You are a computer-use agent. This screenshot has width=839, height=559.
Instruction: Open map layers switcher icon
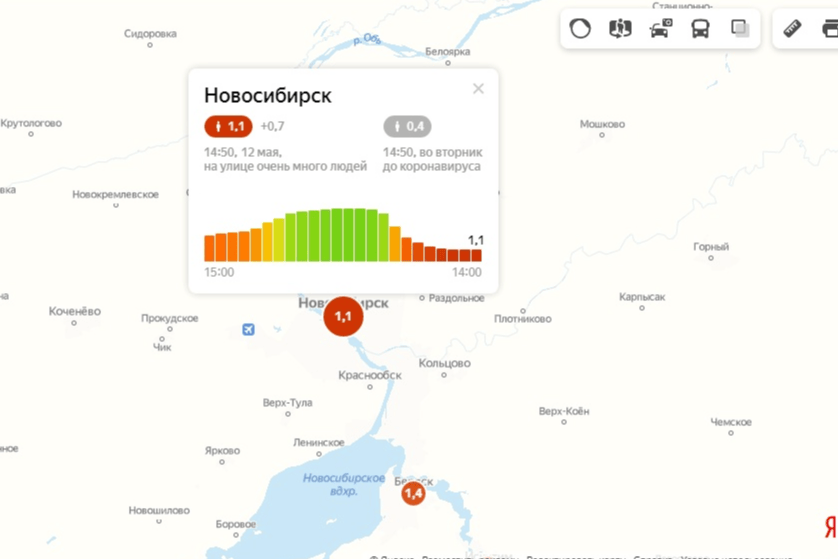[x=740, y=28]
